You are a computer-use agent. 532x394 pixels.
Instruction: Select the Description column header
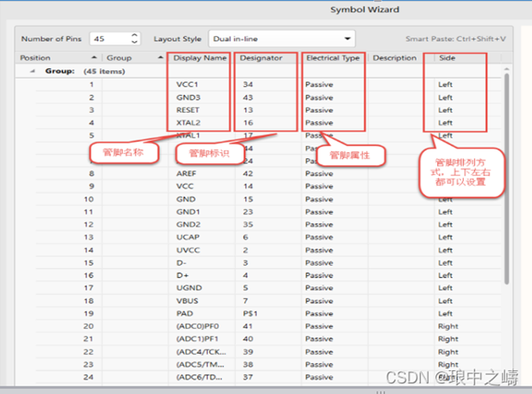[394, 58]
